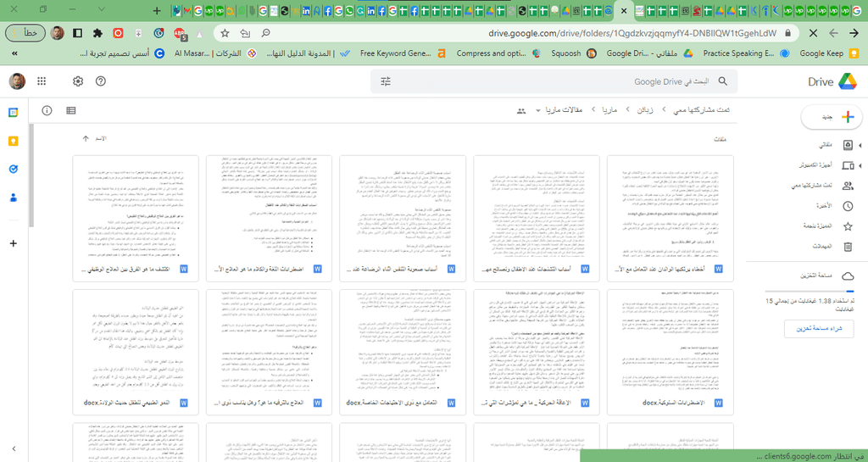
Task: Click خطأ Chrome update button
Action: pyautogui.click(x=25, y=33)
